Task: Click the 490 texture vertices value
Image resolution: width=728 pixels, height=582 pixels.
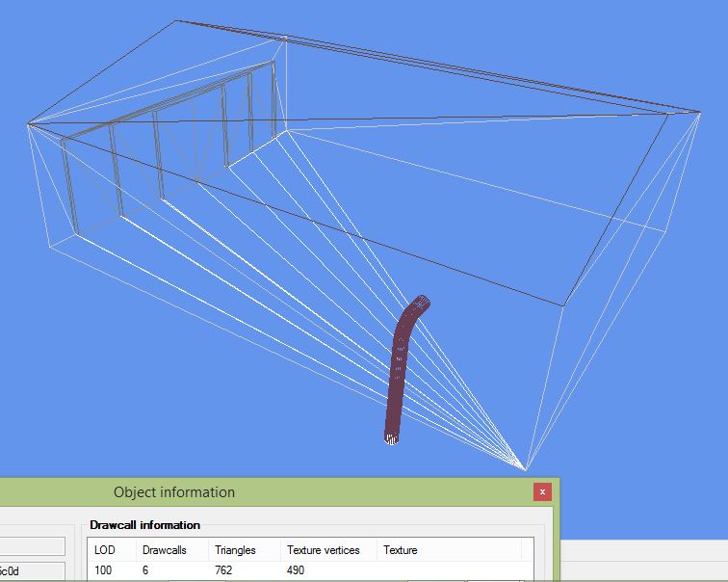Action: click(x=296, y=569)
